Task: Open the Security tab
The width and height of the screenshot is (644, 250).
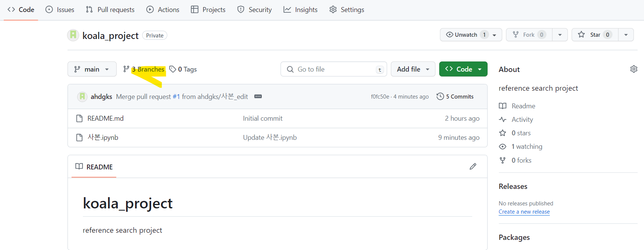Action: coord(255,10)
